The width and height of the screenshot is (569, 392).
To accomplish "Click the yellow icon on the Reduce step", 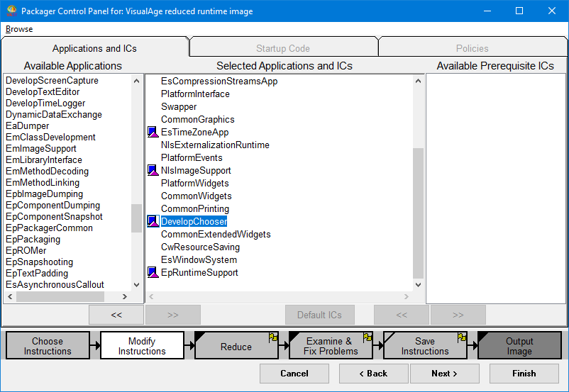I will (x=273, y=337).
